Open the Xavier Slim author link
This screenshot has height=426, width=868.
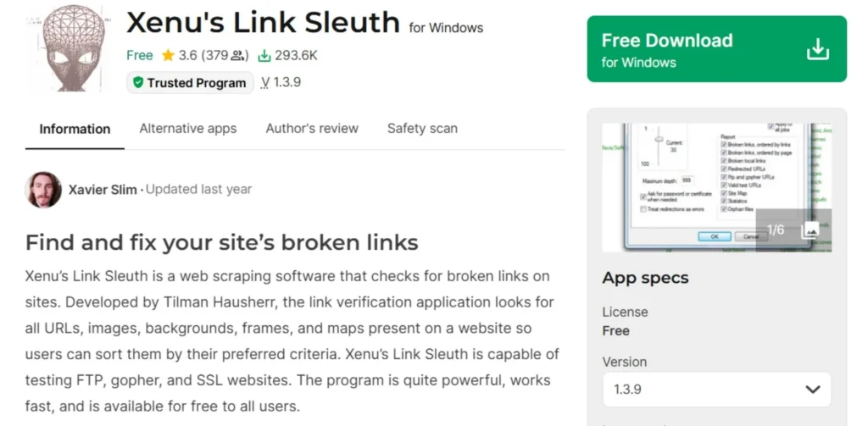pyautogui.click(x=102, y=190)
